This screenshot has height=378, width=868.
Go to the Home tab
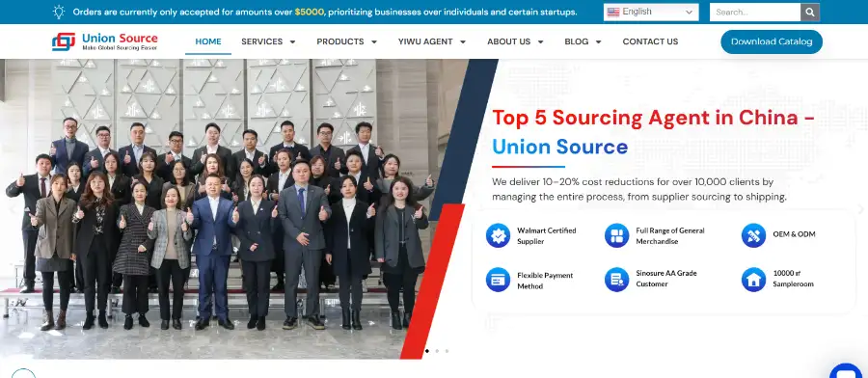pyautogui.click(x=208, y=41)
